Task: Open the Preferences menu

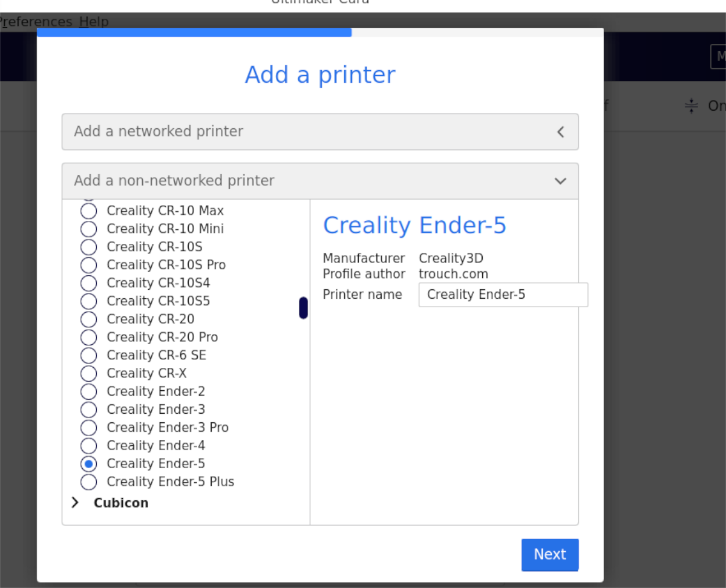Action: (36, 22)
